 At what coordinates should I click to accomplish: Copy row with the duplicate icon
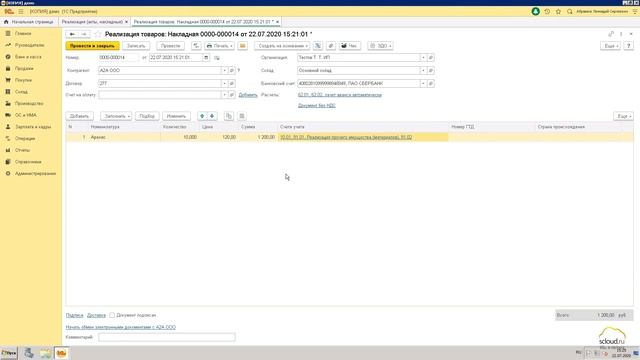tap(229, 116)
